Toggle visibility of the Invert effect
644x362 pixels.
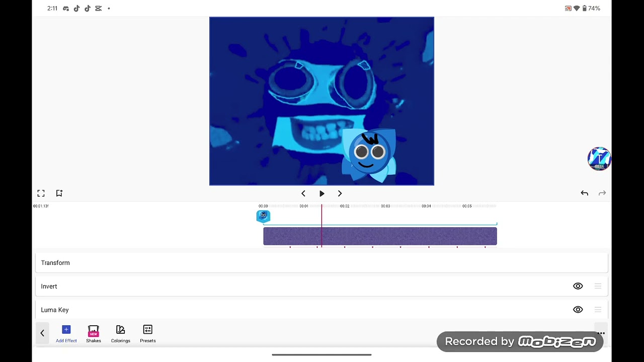[578, 286]
